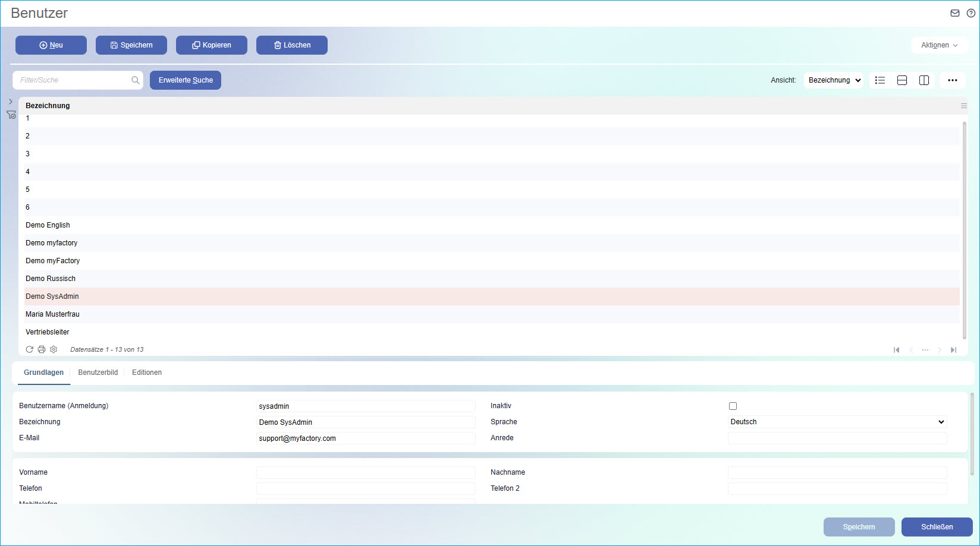Open Erweiterte Suche
Image resolution: width=980 pixels, height=546 pixels.
186,80
